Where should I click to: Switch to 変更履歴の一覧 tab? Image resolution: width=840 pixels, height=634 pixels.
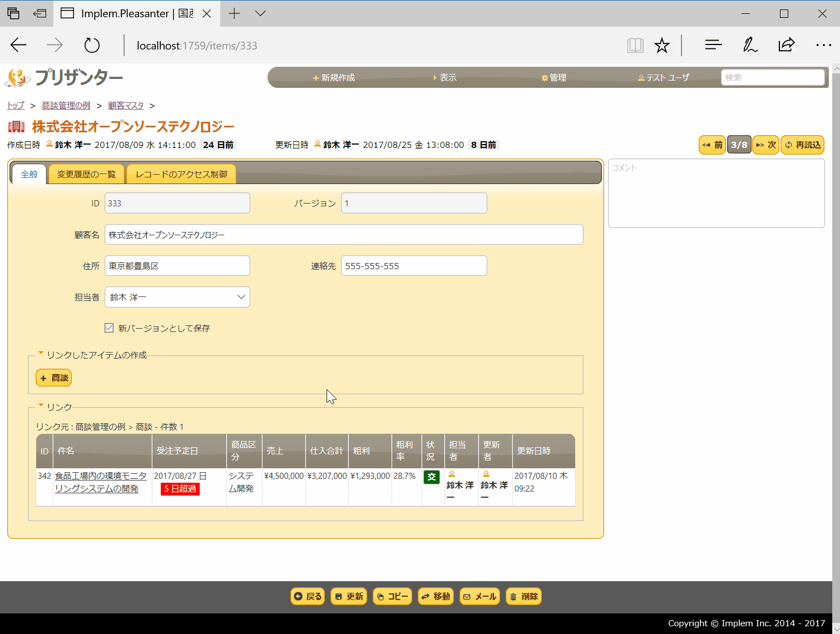(86, 174)
